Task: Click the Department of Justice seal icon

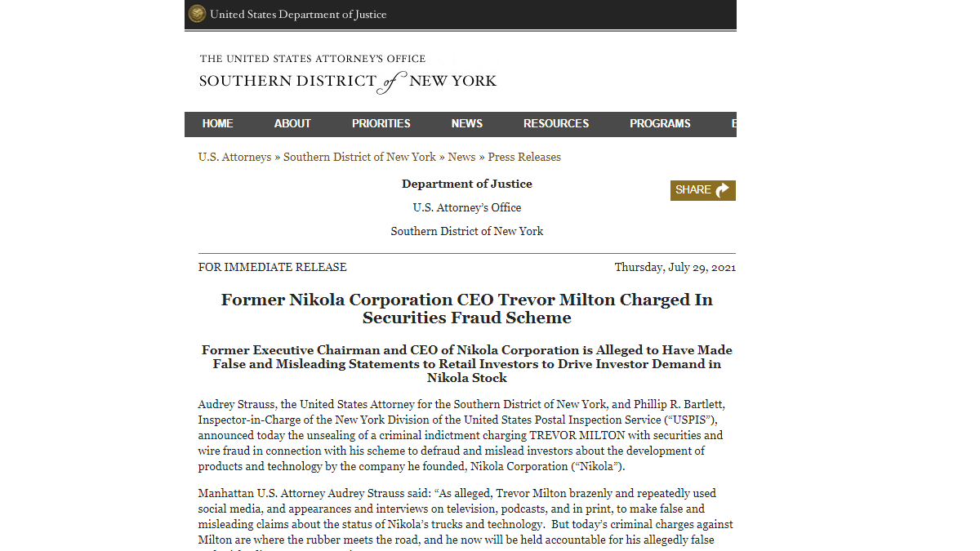Action: pyautogui.click(x=197, y=14)
